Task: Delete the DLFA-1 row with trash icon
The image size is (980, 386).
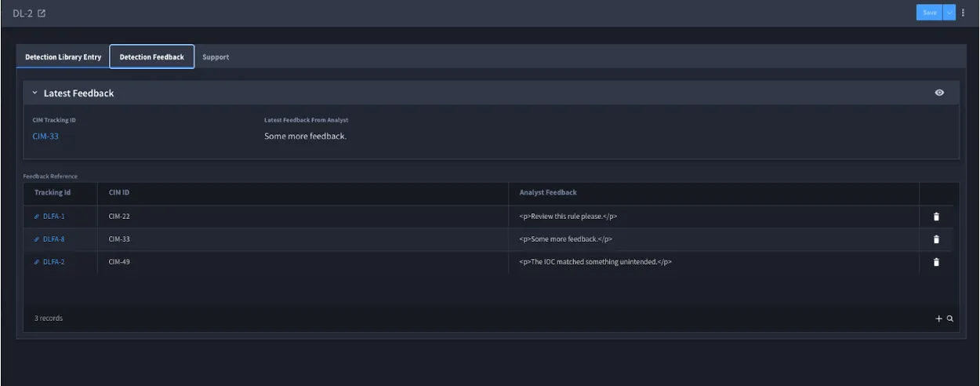Action: point(936,217)
